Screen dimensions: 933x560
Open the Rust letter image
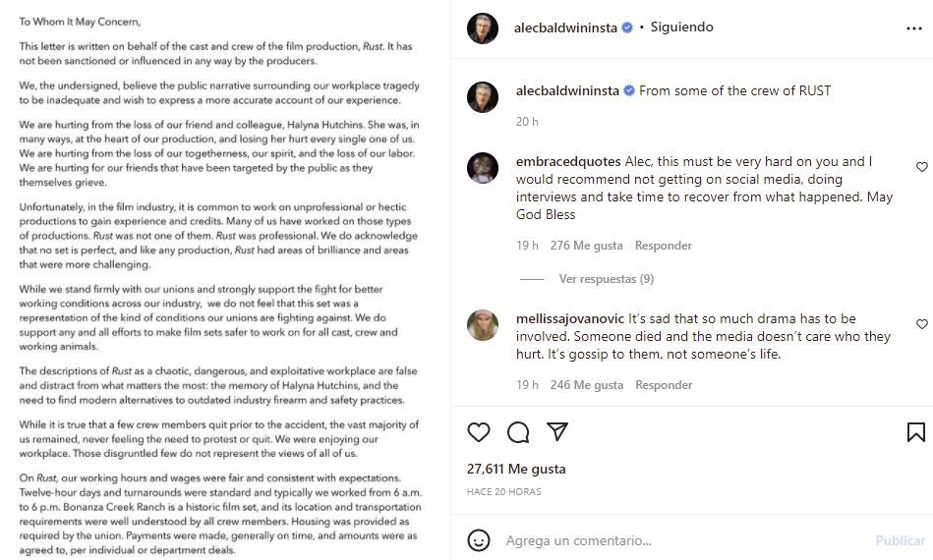(x=224, y=280)
